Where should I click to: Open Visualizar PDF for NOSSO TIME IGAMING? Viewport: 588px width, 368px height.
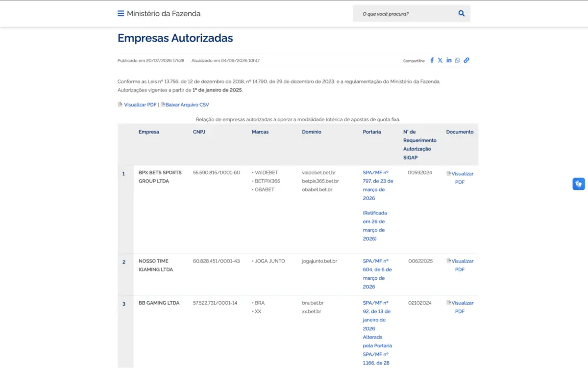pyautogui.click(x=460, y=265)
